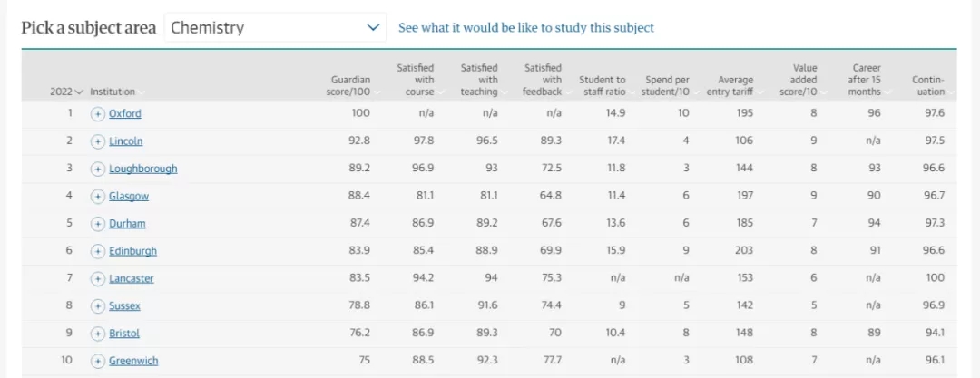Expand the Greenwich row plus icon

point(97,361)
